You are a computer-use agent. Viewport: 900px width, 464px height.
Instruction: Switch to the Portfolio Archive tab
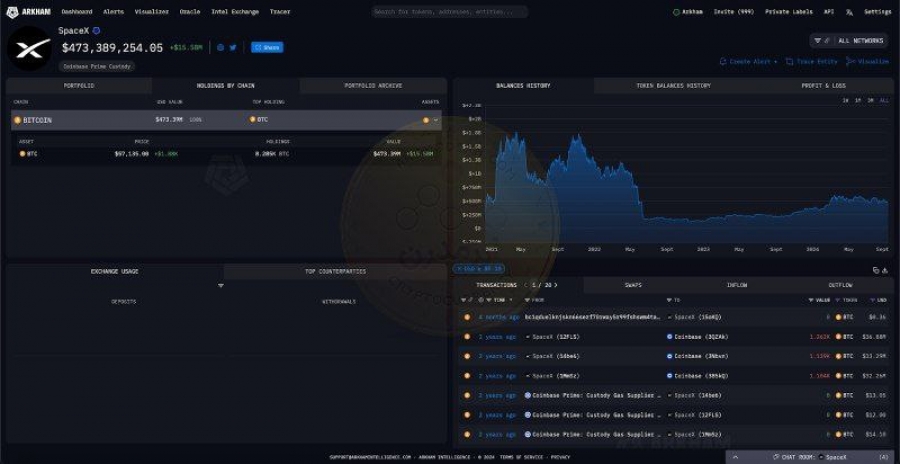click(373, 86)
